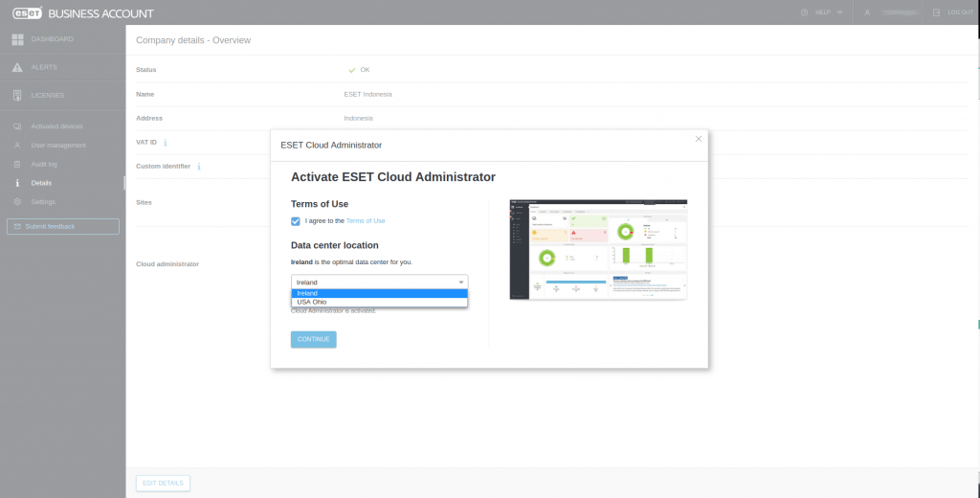Click the Activated devices icon
980x498 pixels.
point(17,126)
